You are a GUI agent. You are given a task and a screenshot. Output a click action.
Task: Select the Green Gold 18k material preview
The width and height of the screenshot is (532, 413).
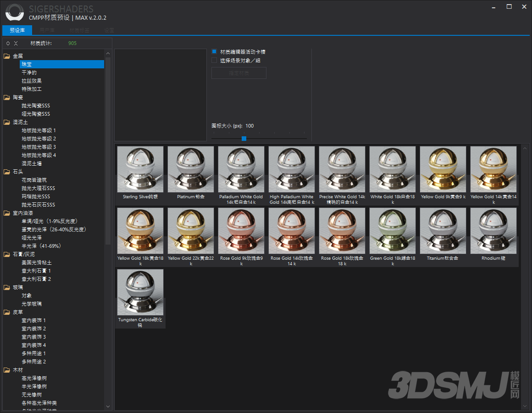[x=393, y=231]
